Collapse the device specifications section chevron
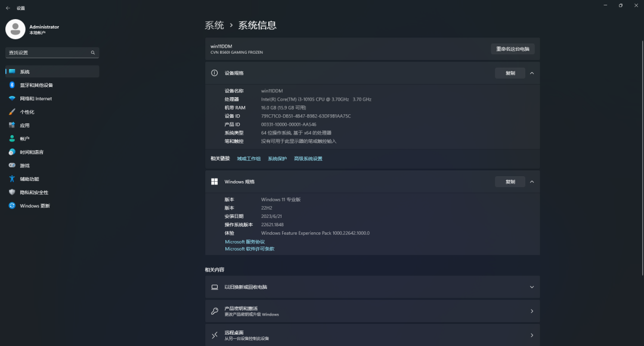This screenshot has width=644, height=346. coord(531,73)
